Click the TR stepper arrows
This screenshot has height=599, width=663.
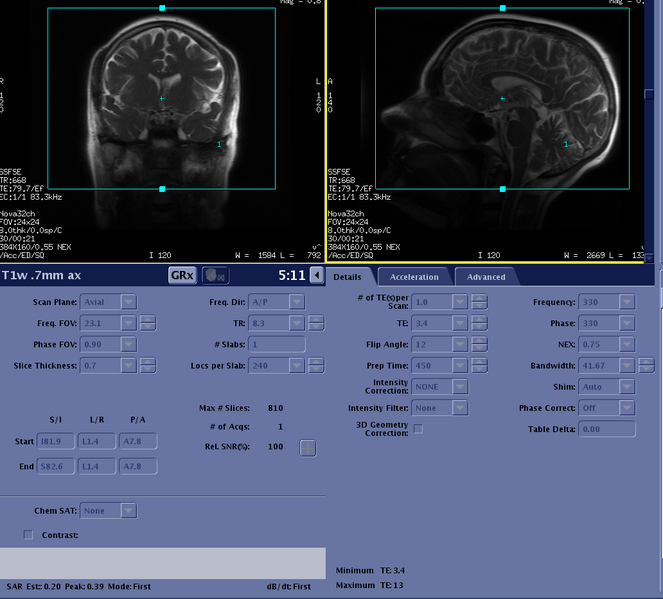(316, 323)
